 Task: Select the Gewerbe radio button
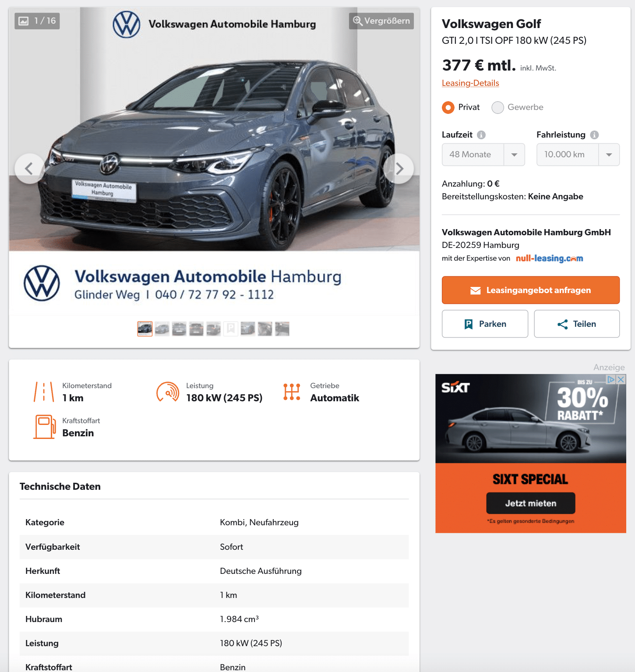[x=497, y=107]
